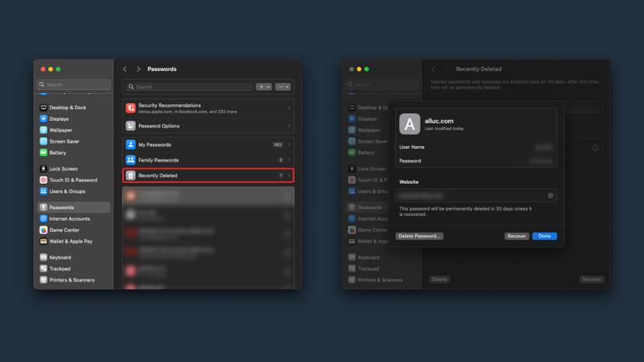
Task: Click Done button in alluc.com dialog
Action: [545, 236]
